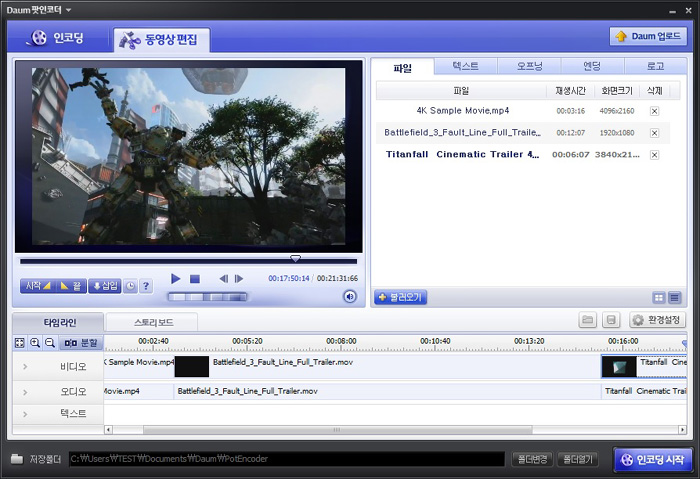The height and width of the screenshot is (479, 700).
Task: Delete Battlefield_3 trailer from list
Action: click(654, 133)
